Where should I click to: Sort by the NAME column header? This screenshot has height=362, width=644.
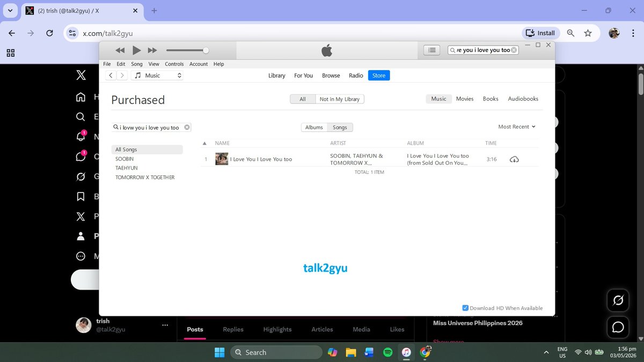click(222, 143)
